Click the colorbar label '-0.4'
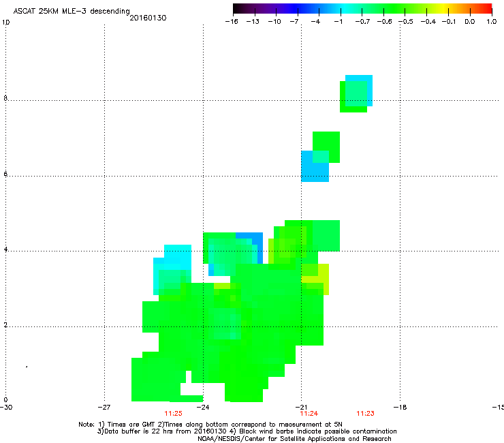 pyautogui.click(x=428, y=22)
